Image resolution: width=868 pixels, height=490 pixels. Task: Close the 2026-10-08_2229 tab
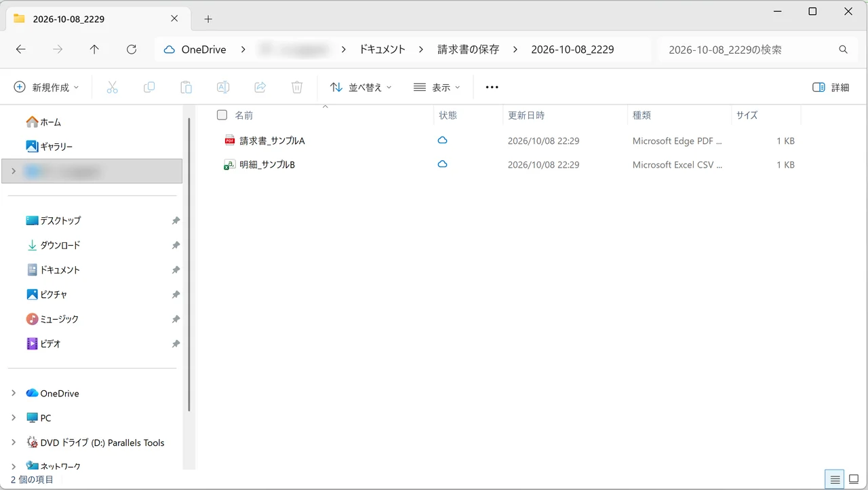[175, 19]
